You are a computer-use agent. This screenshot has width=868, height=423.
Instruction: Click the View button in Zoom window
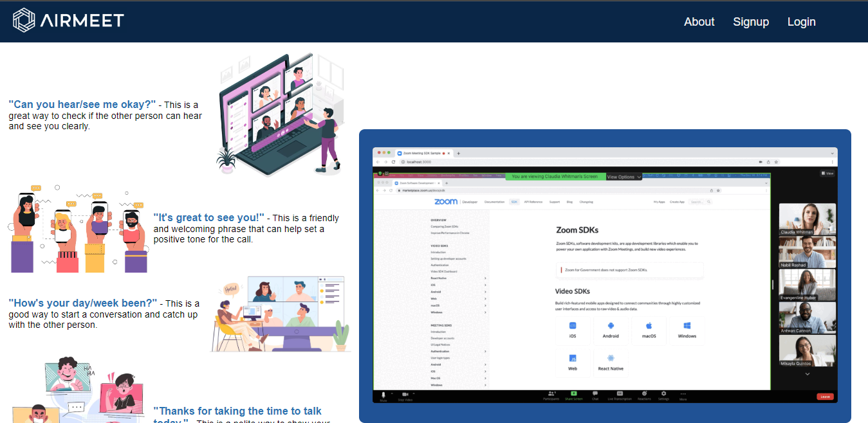point(827,174)
